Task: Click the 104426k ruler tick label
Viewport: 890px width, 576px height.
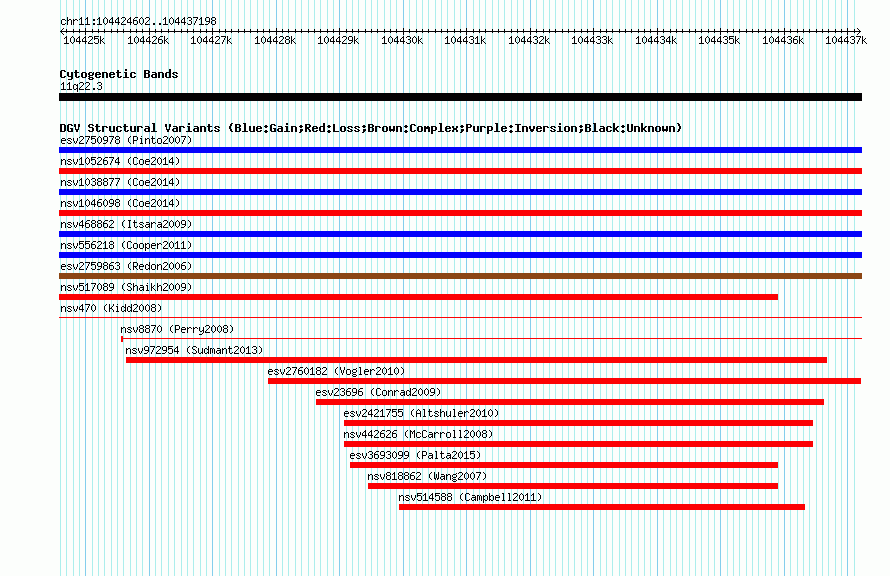Action: point(148,40)
